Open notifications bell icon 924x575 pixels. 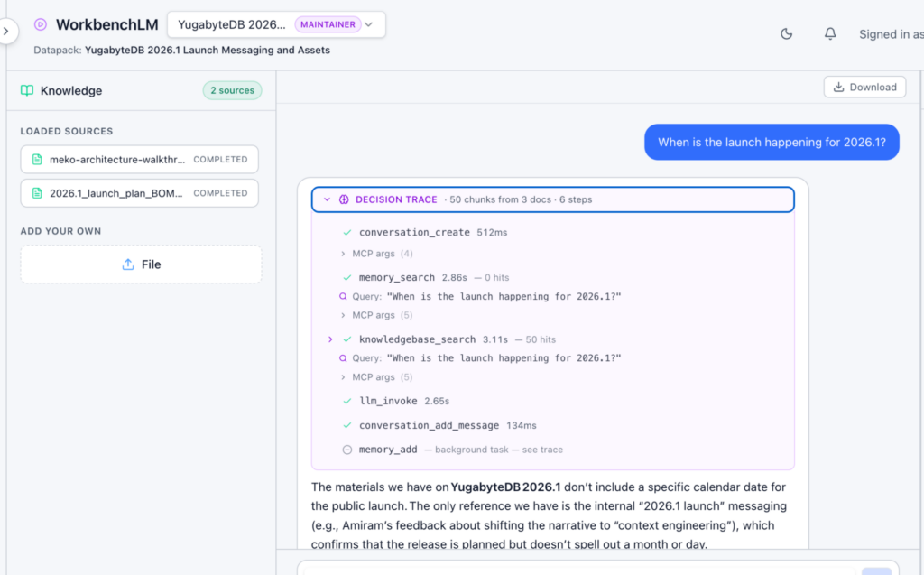830,34
